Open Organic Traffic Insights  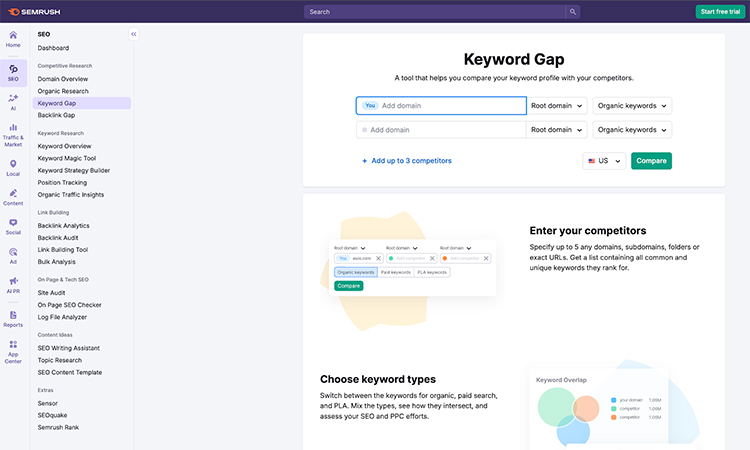tap(71, 195)
